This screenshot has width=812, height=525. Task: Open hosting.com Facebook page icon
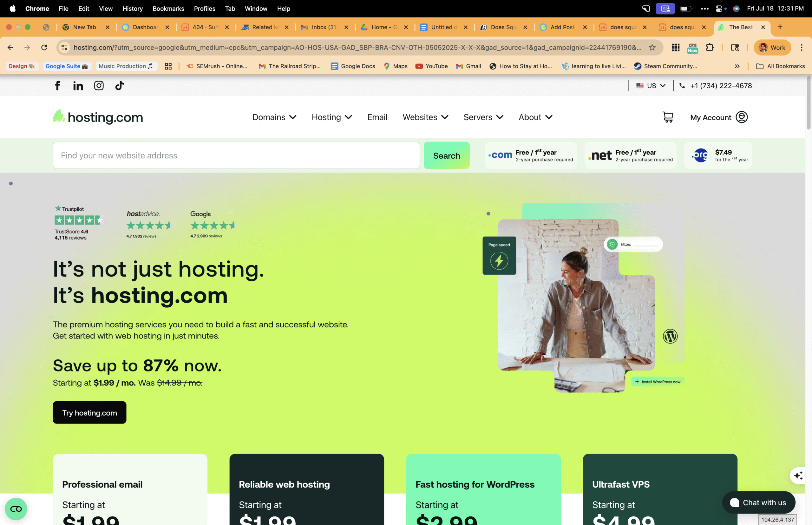57,85
